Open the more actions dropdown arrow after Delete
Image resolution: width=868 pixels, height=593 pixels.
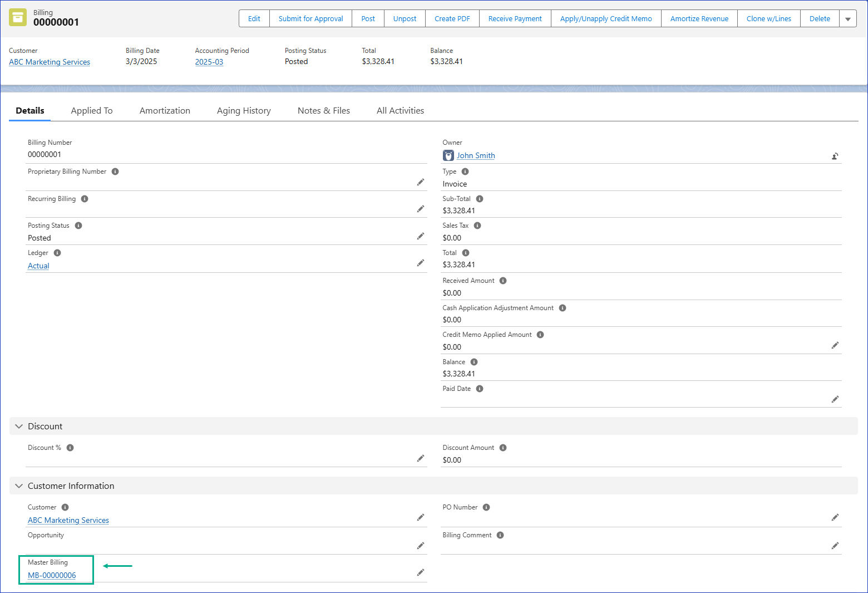point(847,19)
